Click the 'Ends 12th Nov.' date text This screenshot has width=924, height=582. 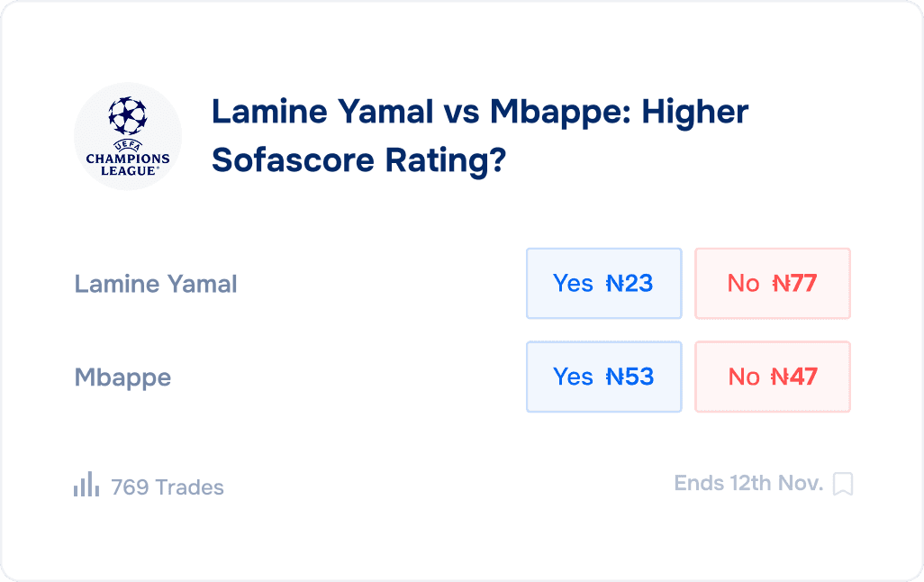click(x=748, y=484)
